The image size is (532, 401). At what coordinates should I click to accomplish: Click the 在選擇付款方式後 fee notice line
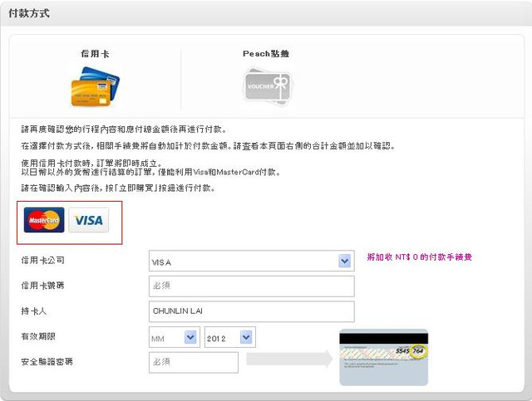(209, 146)
